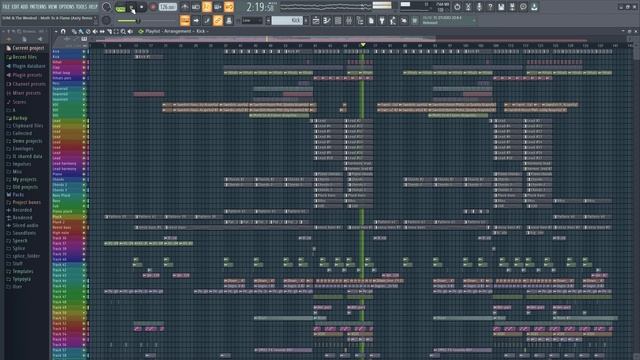Select the playlist Playback speaker tool
Viewport: 640px width, 360px height.
point(131,31)
